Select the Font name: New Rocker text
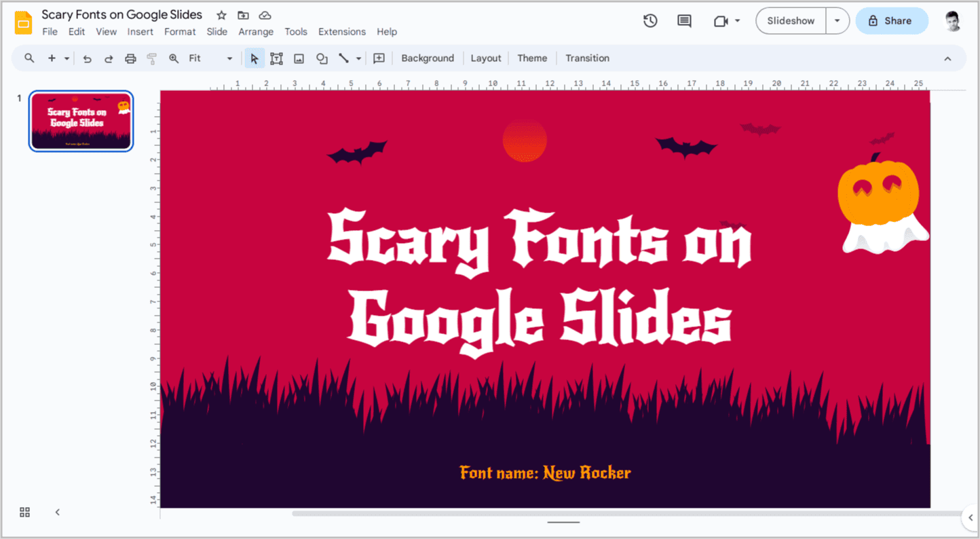The image size is (980, 539). tap(545, 472)
